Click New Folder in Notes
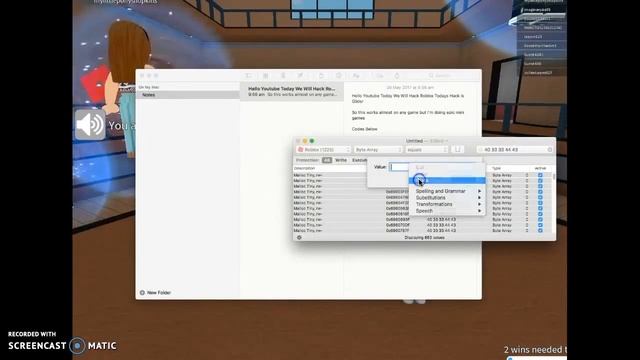Viewport: 640px width, 360px height. tap(156, 293)
